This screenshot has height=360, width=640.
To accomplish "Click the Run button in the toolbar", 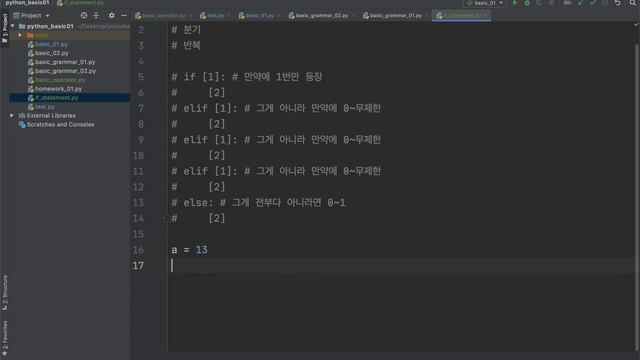I will coord(515,3).
